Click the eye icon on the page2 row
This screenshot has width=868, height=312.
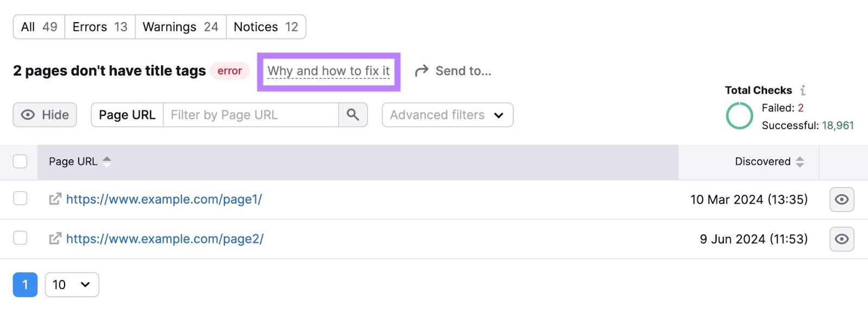pos(842,239)
